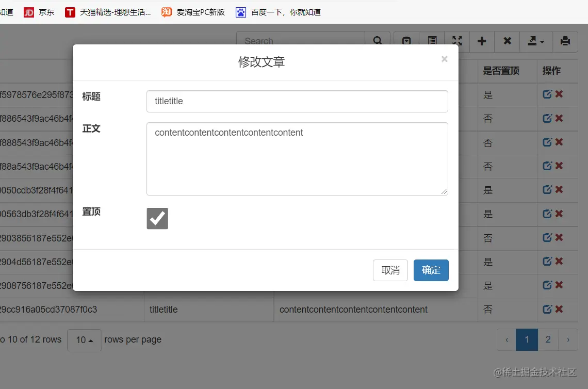Edit the row 9cc916a05cd37087f0c3

point(547,309)
